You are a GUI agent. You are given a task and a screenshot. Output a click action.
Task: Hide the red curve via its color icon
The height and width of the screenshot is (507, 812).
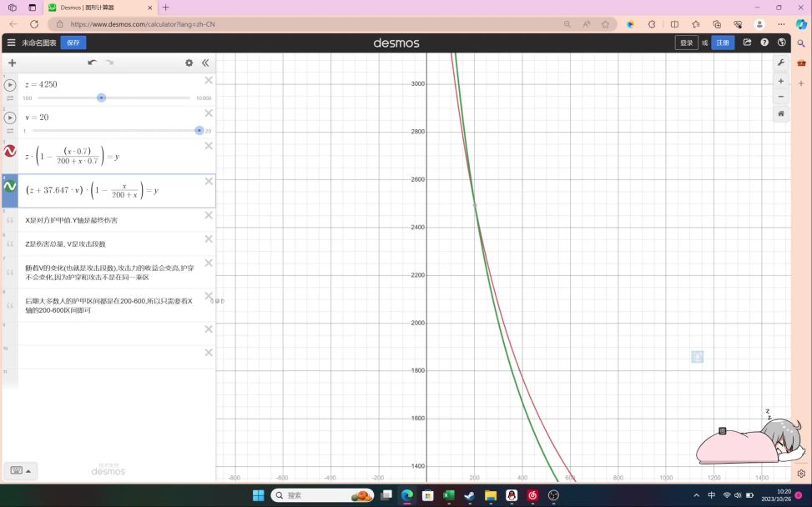tap(10, 151)
